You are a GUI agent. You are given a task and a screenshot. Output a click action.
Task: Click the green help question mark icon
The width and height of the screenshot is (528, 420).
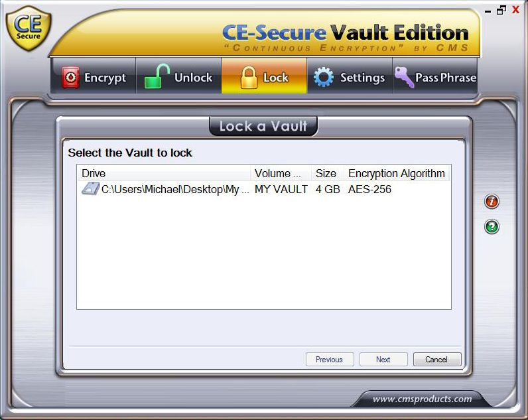coord(492,227)
